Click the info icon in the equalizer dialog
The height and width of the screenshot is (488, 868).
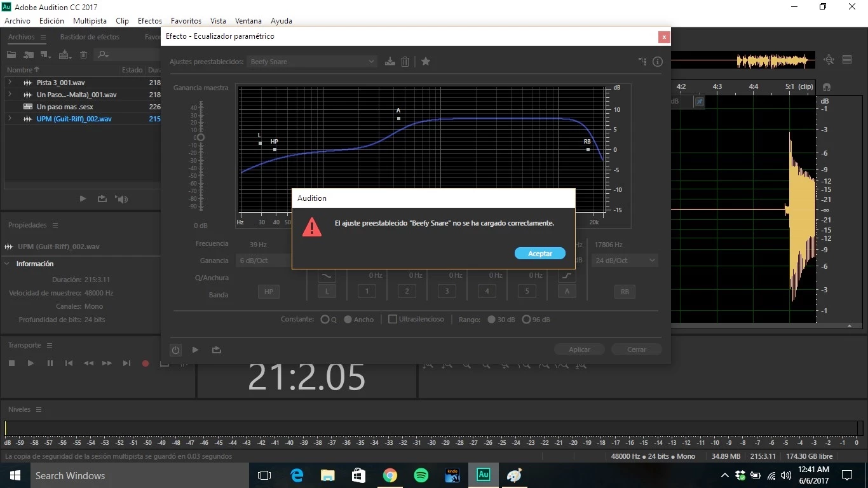[658, 62]
